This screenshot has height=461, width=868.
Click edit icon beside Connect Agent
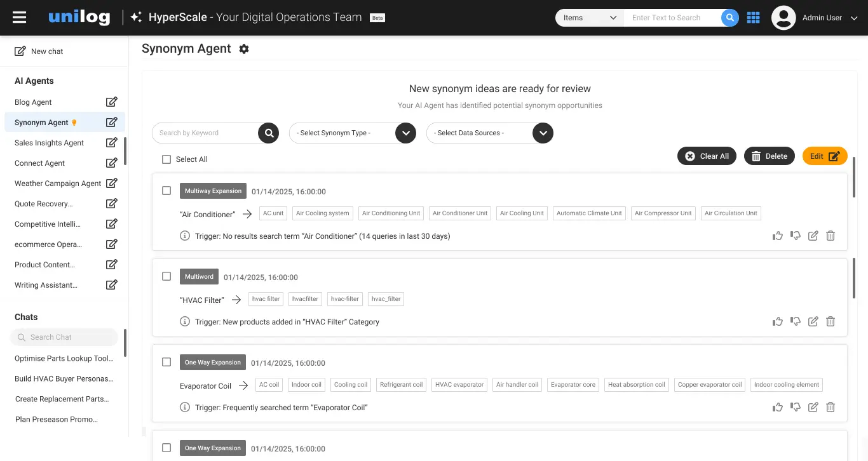(x=111, y=163)
